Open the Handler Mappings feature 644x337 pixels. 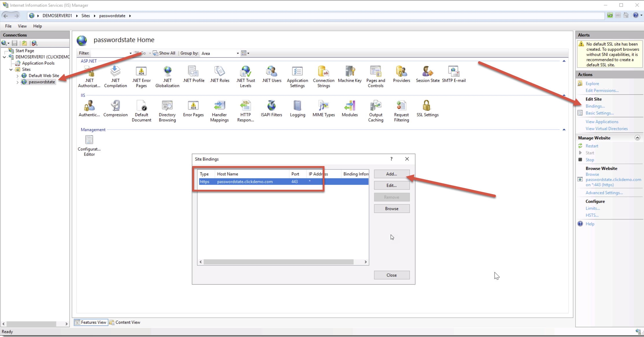click(x=219, y=111)
